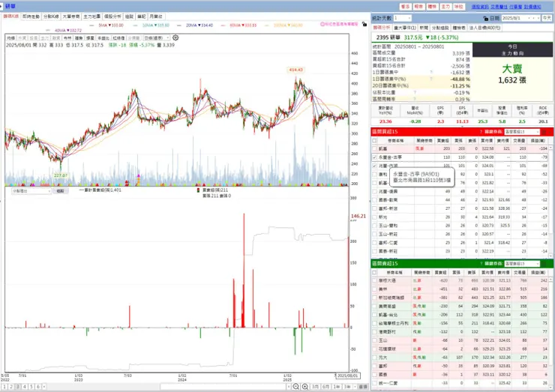The height and width of the screenshot is (392, 555).
Task: Open the 新聞 tab in right panel
Action: point(424,28)
